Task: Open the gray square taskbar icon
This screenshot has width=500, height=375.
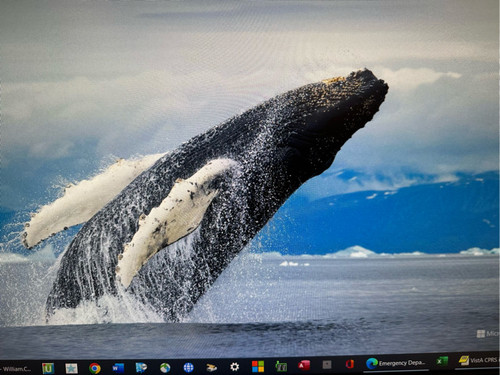Action: pyautogui.click(x=327, y=365)
